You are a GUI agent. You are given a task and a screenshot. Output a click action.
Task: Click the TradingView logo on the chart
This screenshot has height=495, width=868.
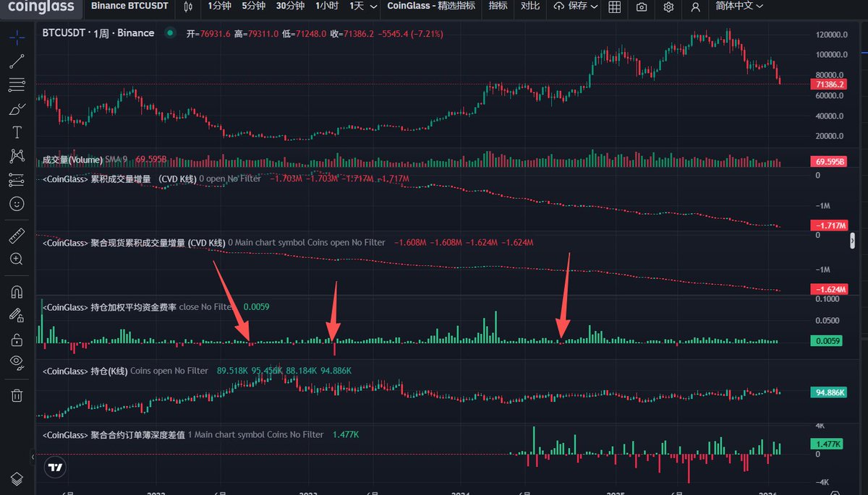(56, 467)
